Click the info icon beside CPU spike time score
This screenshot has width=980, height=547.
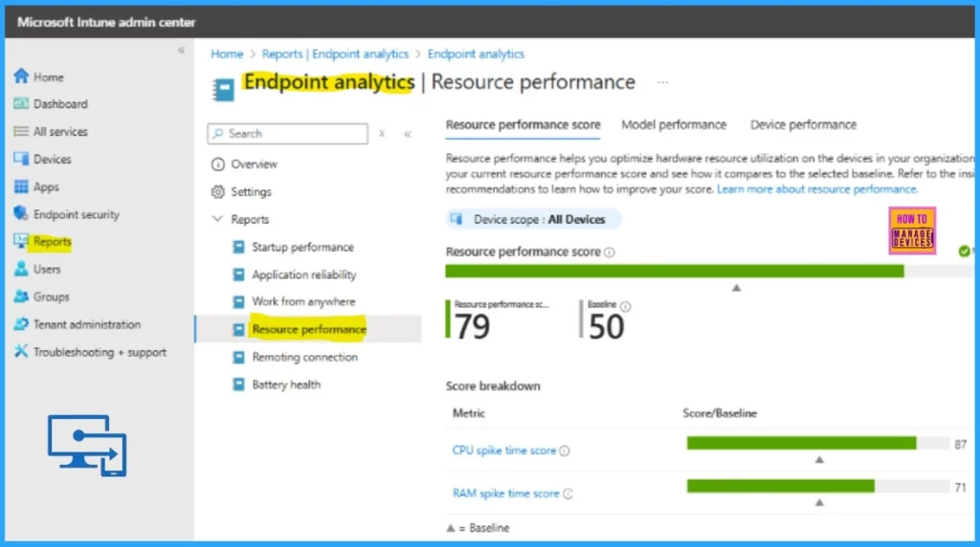(x=565, y=450)
